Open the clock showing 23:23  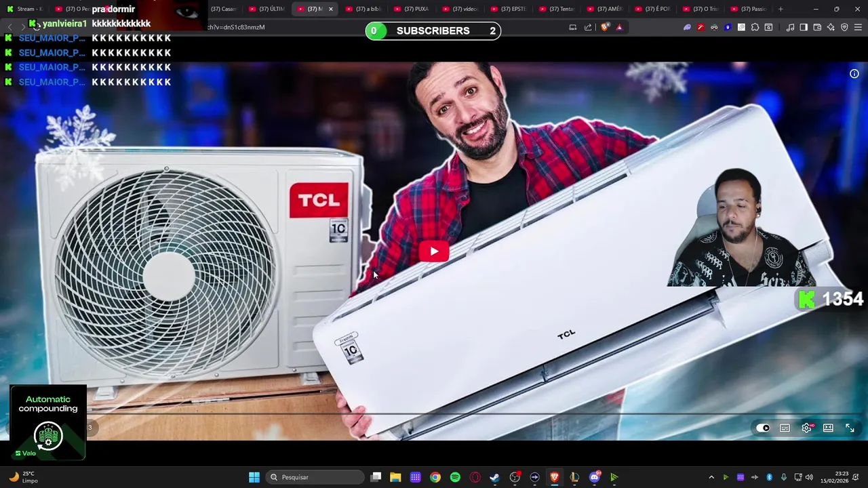(x=834, y=477)
